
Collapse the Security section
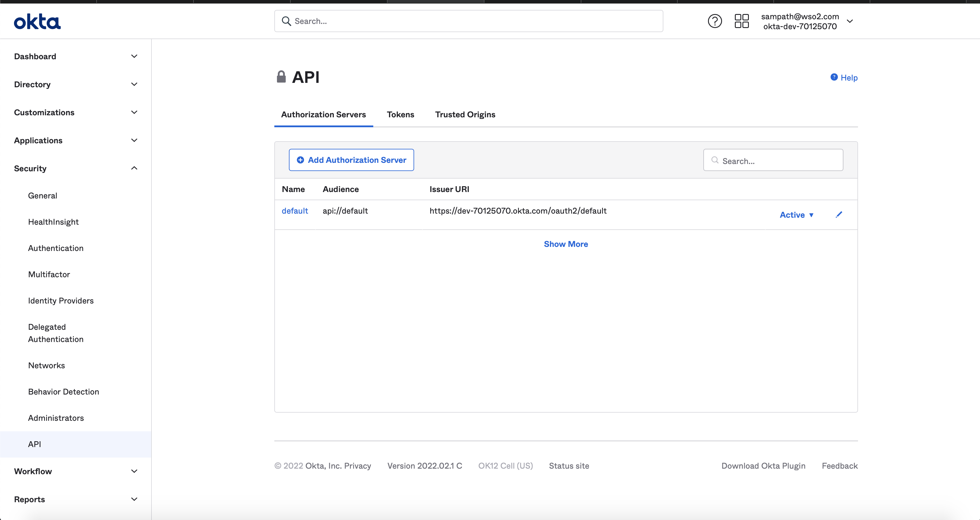[x=76, y=168]
